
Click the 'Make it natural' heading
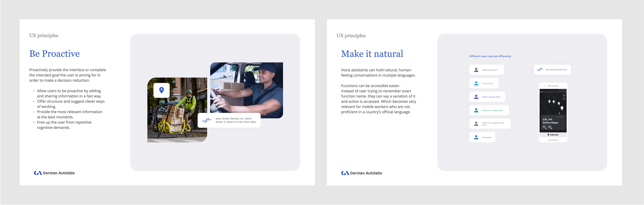[x=372, y=54]
